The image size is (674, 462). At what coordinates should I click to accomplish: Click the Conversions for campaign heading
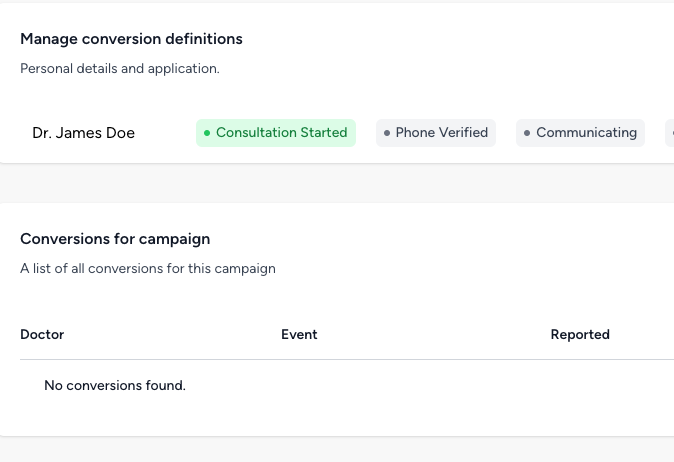click(x=115, y=239)
